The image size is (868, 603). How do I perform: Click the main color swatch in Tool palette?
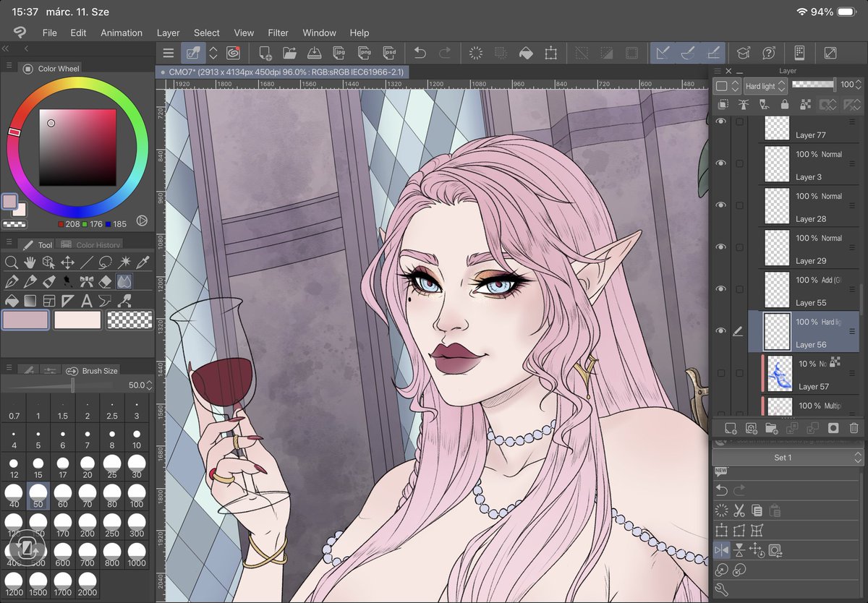[x=26, y=320]
